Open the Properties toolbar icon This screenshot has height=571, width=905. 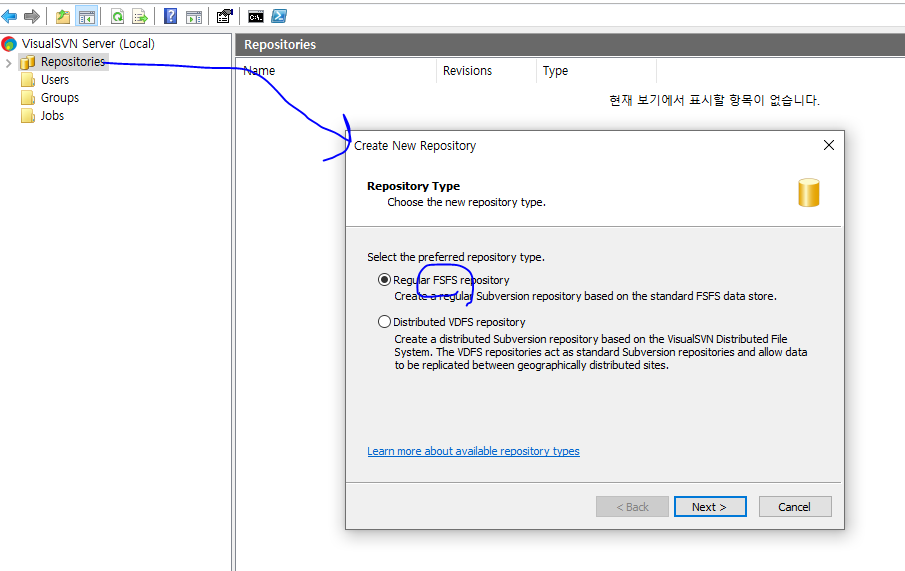coord(225,16)
